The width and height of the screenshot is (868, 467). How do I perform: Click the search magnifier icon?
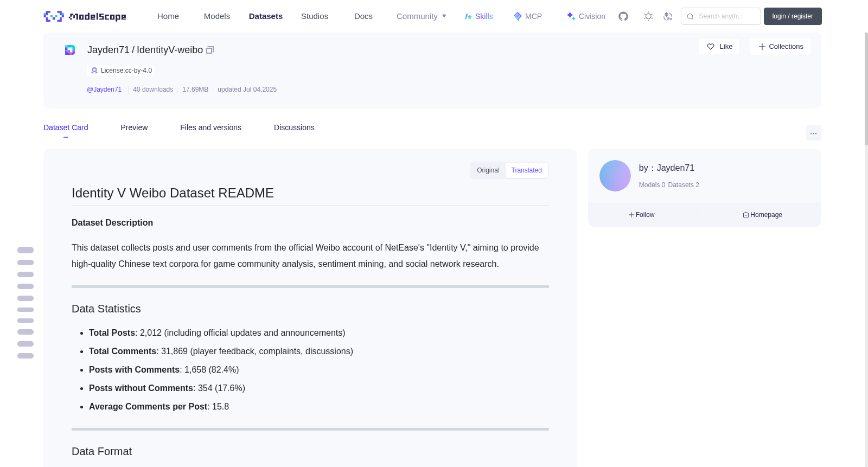click(x=690, y=16)
